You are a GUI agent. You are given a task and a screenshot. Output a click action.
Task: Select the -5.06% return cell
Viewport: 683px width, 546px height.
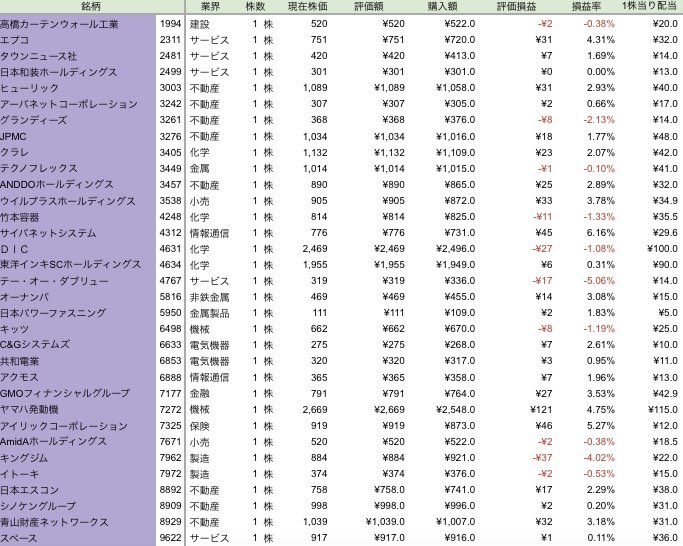pyautogui.click(x=599, y=281)
